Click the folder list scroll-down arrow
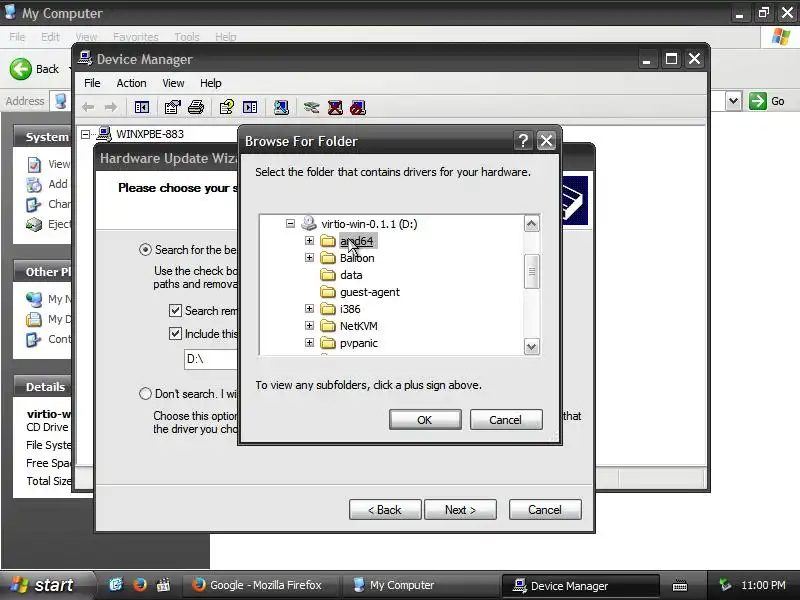This screenshot has height=600, width=800. (x=532, y=347)
